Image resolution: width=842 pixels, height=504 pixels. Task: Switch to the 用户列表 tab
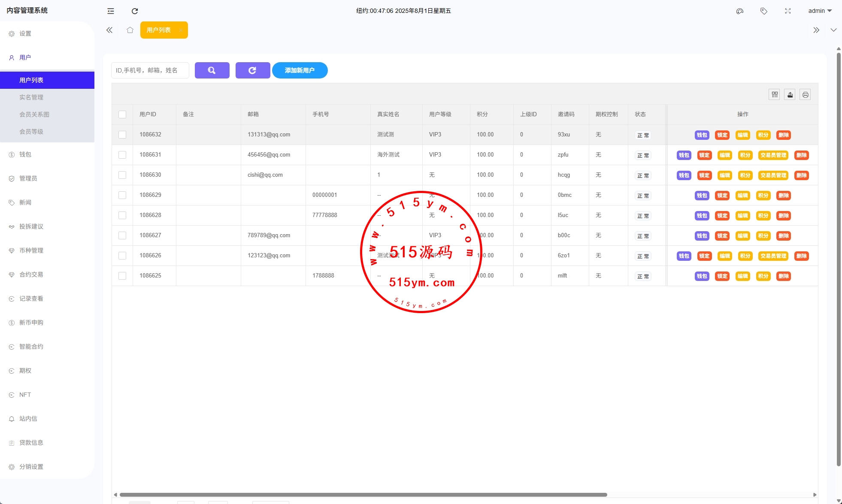point(159,30)
